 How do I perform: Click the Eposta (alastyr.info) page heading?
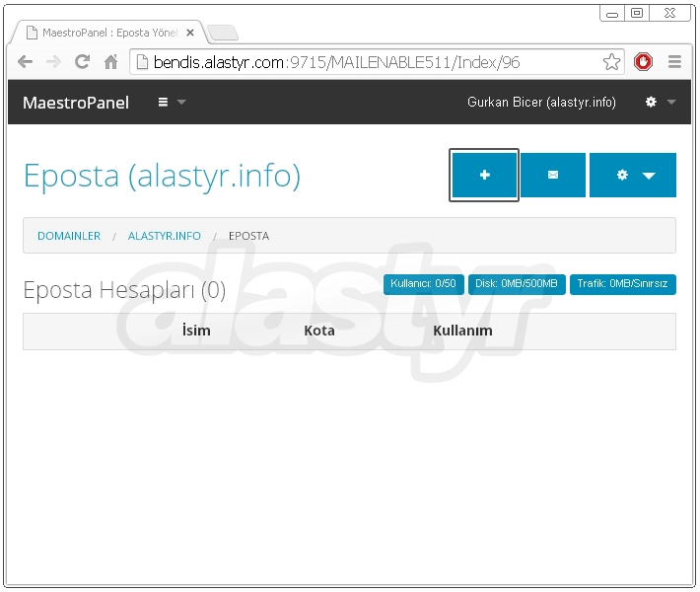(162, 176)
